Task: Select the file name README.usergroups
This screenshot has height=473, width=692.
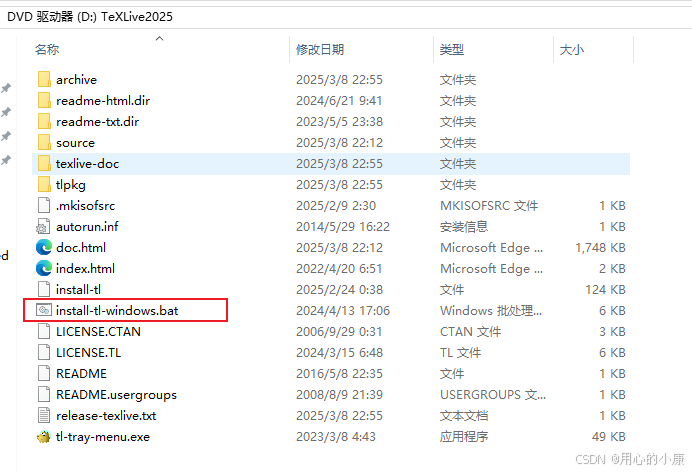Action: pos(116,395)
